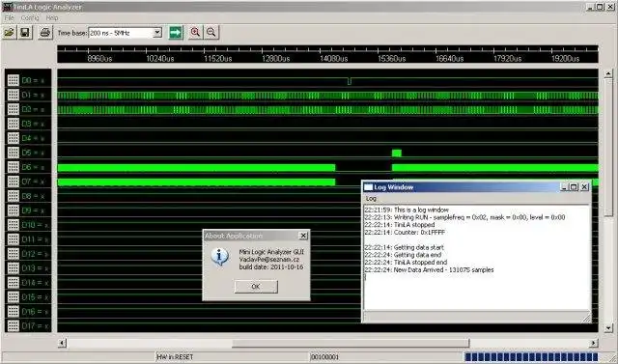The height and width of the screenshot is (364, 618).
Task: Zoom in on the waveform display
Action: 195,32
